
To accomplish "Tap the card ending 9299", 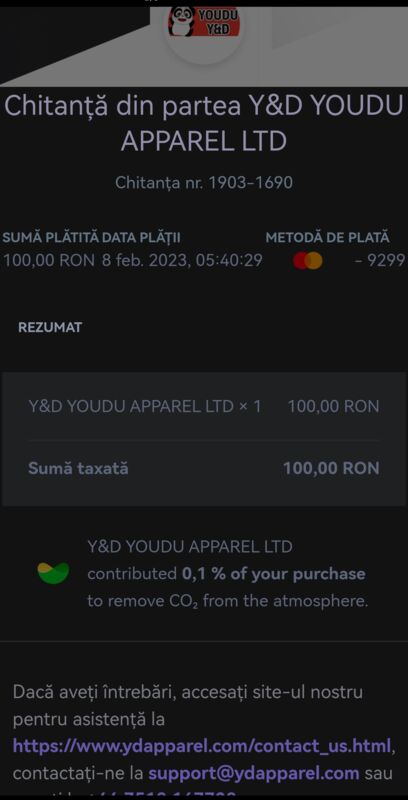I will (380, 261).
